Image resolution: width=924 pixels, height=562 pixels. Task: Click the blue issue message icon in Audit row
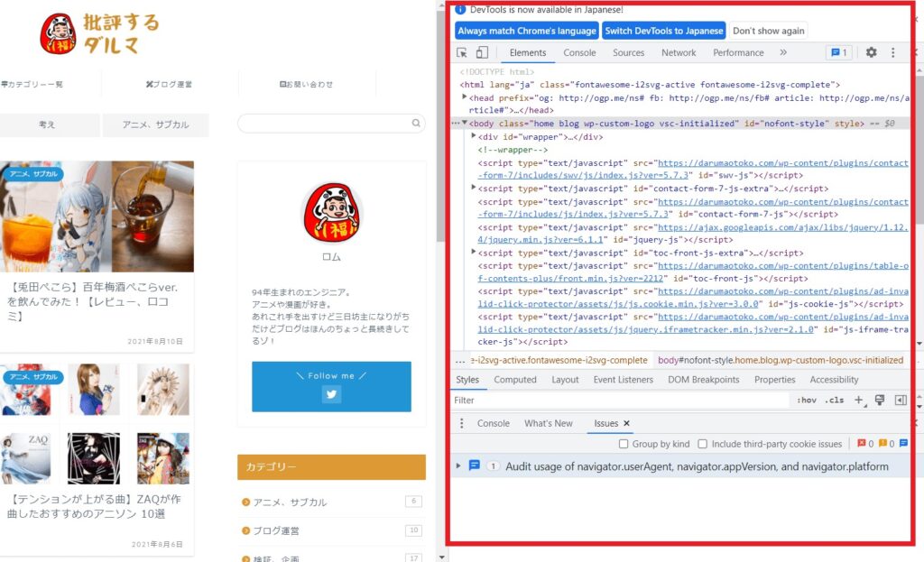[474, 465]
